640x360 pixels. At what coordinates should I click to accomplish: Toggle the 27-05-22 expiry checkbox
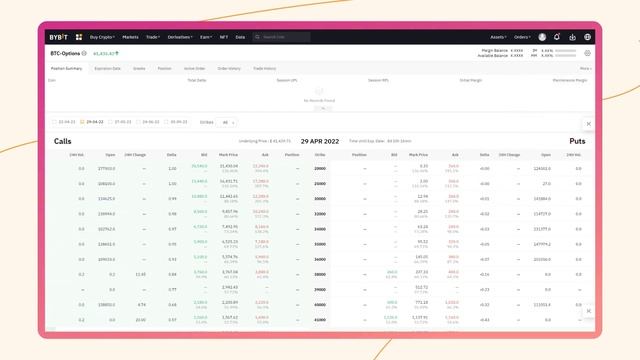tap(110, 122)
